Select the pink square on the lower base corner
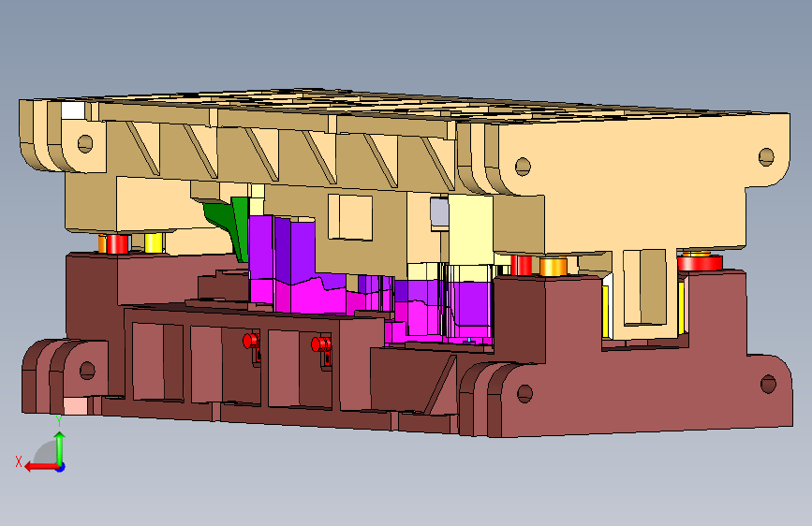Screen dimensions: 812x526 coord(75,406)
